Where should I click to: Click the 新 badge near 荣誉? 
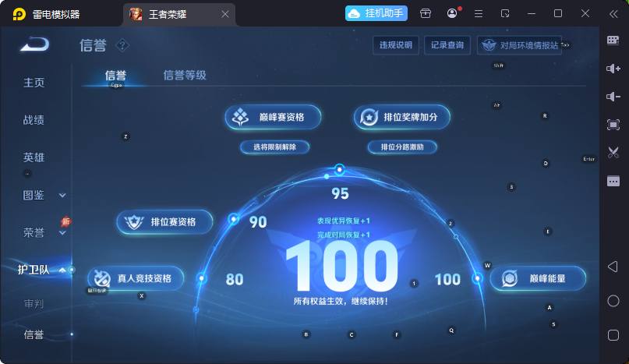point(65,221)
